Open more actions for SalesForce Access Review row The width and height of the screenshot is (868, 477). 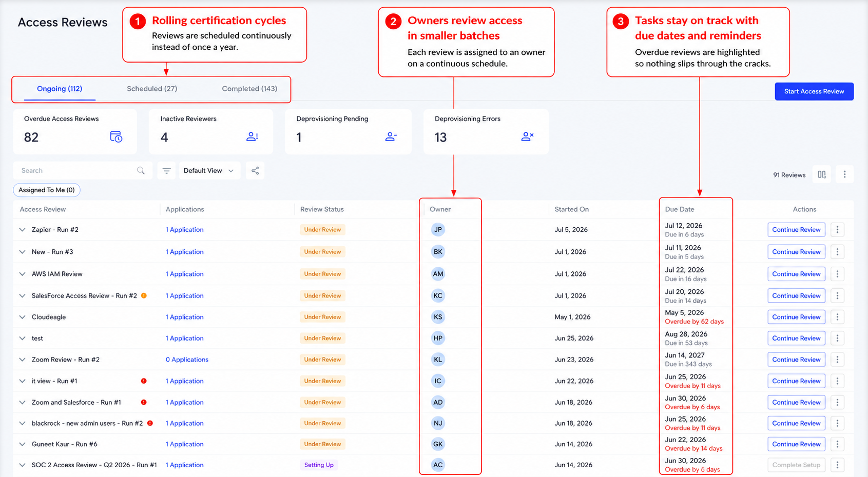tap(837, 296)
